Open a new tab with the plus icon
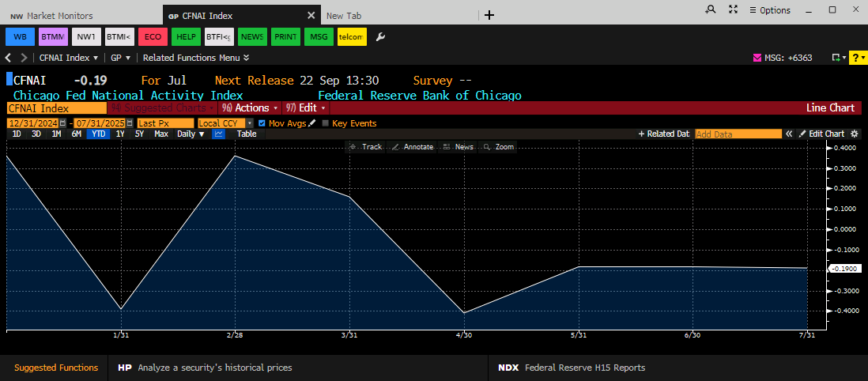The height and width of the screenshot is (381, 868). [x=489, y=16]
